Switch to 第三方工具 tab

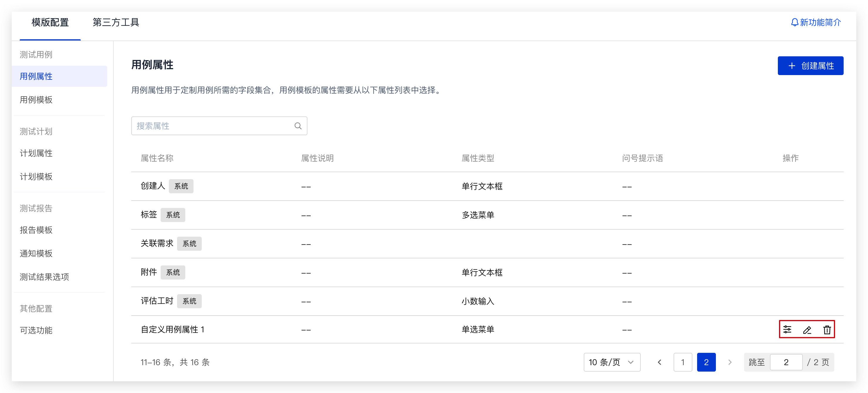tap(116, 23)
